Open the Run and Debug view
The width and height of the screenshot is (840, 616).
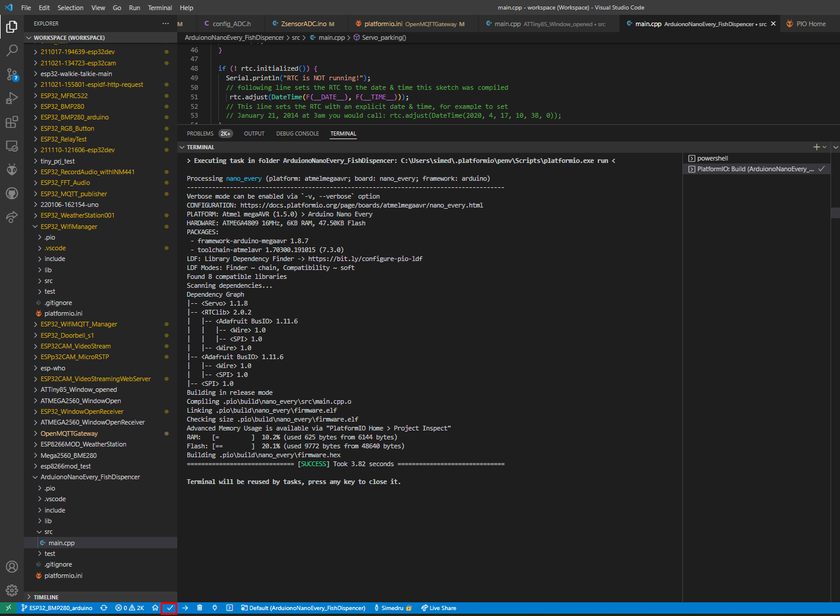[12, 98]
